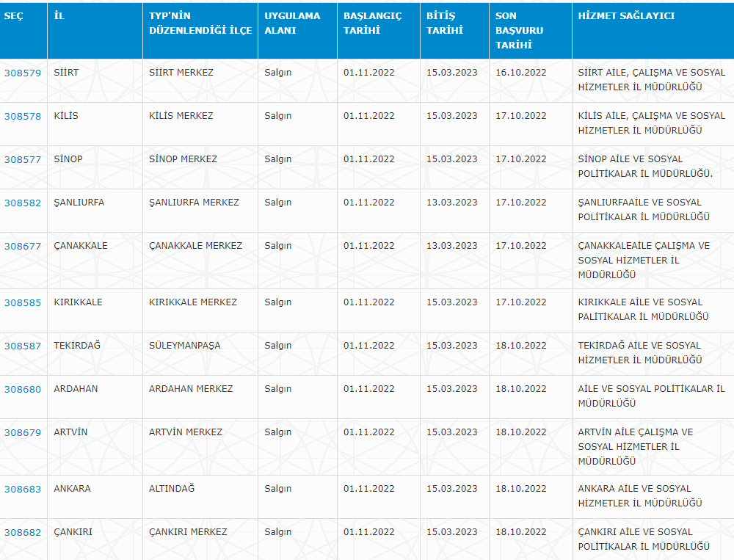Click Ardahan's AİLE VE SOSYAL POLİTİKALAR provider
This screenshot has width=734, height=560.
[652, 396]
